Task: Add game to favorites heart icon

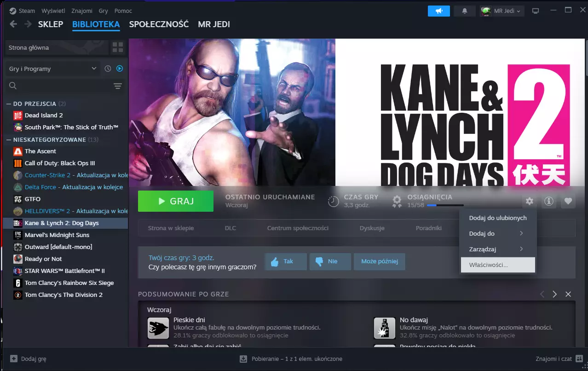Action: pyautogui.click(x=568, y=201)
